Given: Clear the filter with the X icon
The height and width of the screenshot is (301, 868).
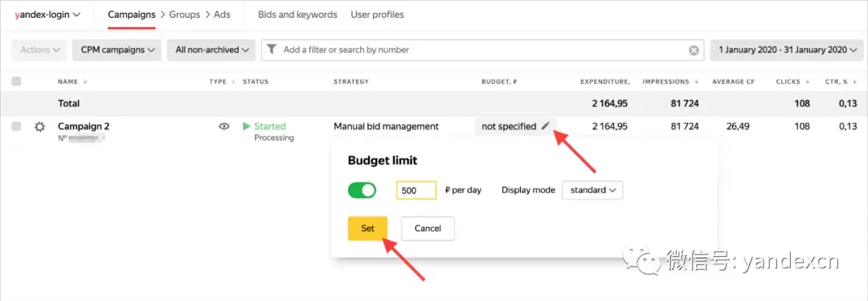Looking at the screenshot, I should tap(694, 50).
